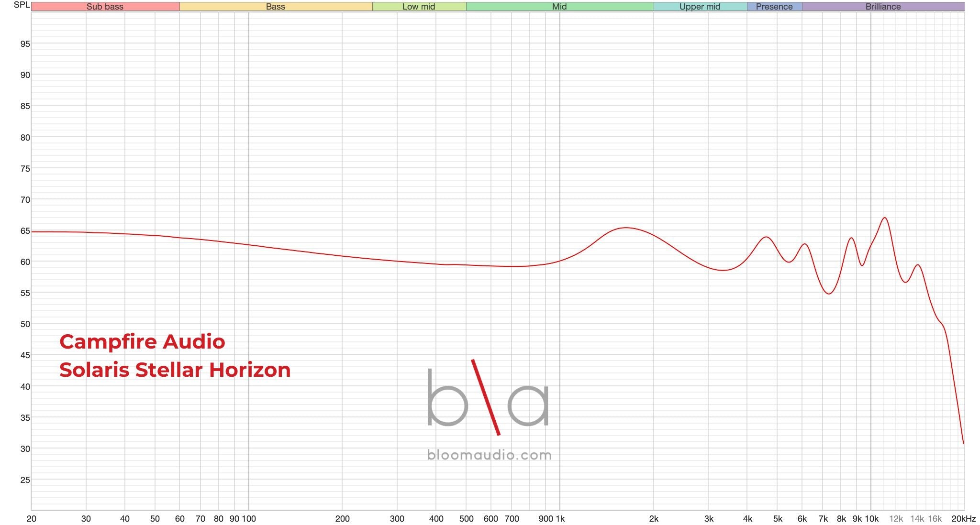Click the Sub bass frequency band label
The image size is (980, 525).
[105, 7]
